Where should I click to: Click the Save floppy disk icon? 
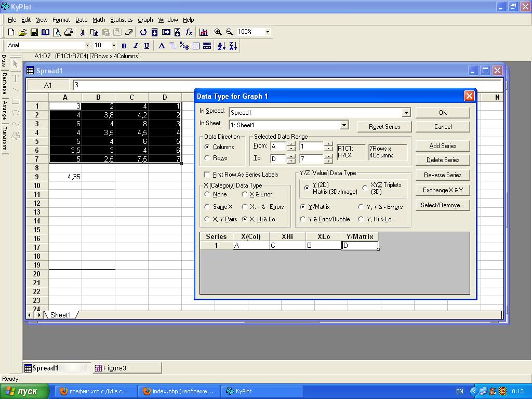34,32
